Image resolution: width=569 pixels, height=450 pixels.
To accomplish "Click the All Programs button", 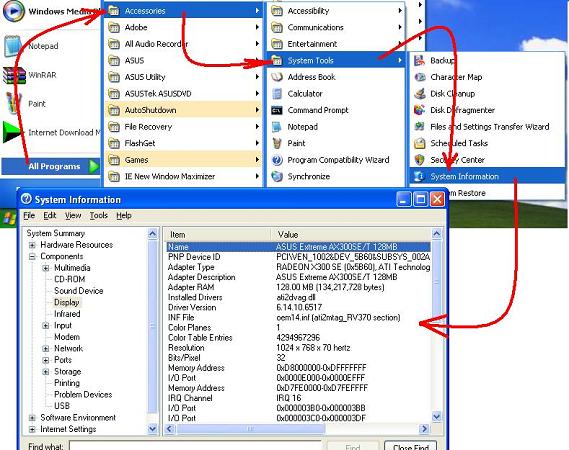I will coord(51,166).
